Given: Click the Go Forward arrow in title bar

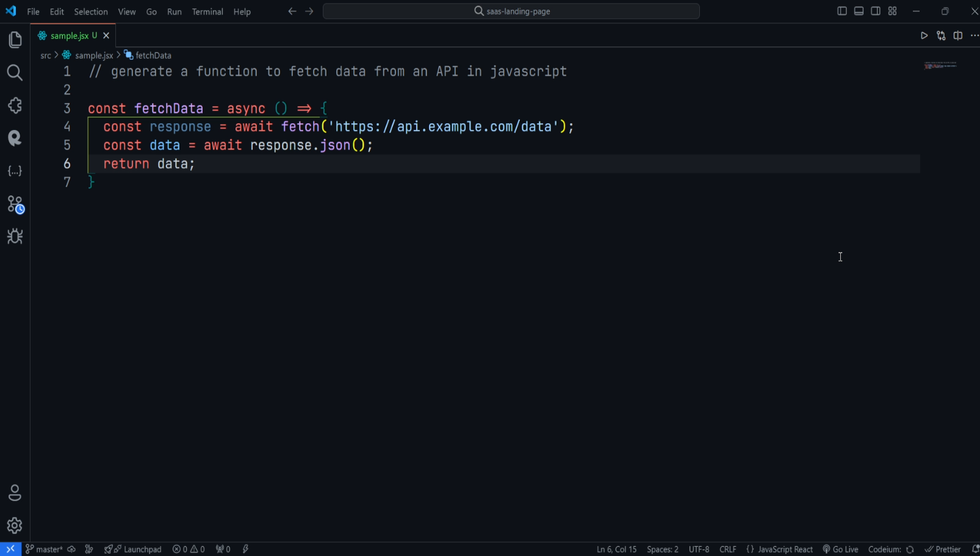Looking at the screenshot, I should (x=309, y=11).
